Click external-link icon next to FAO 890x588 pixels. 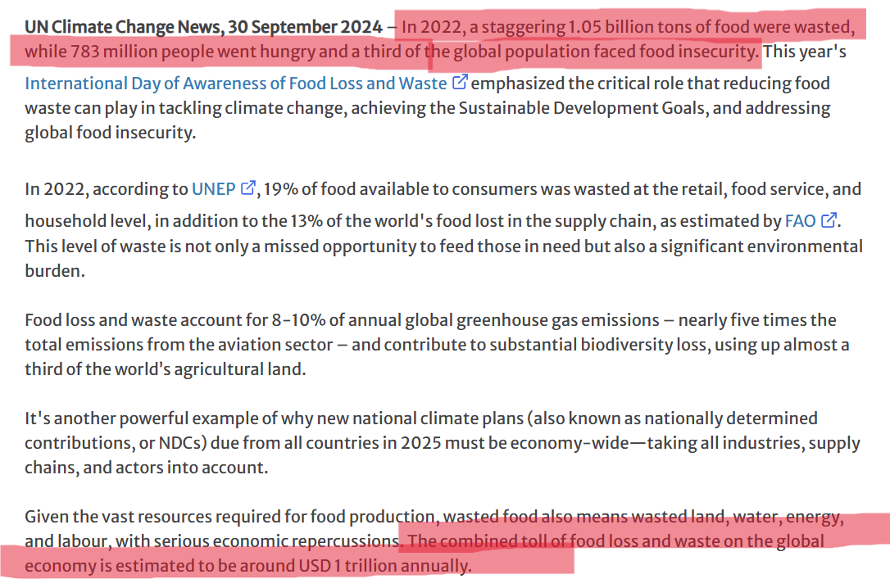[829, 219]
